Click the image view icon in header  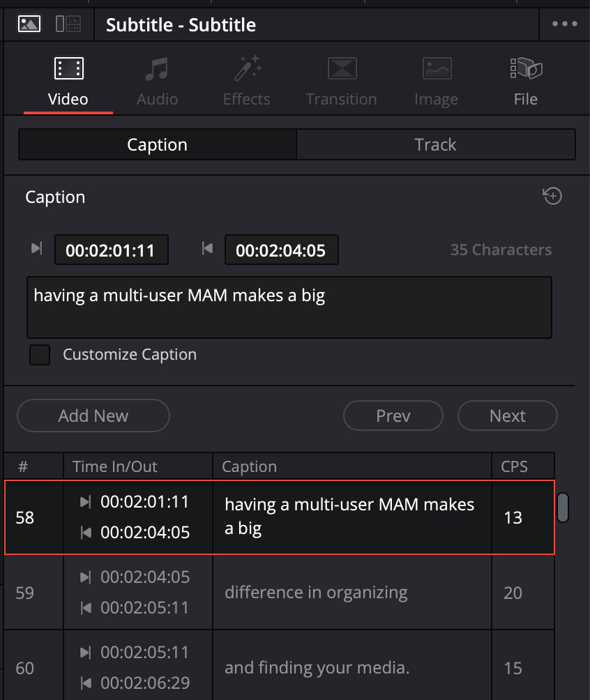29,24
